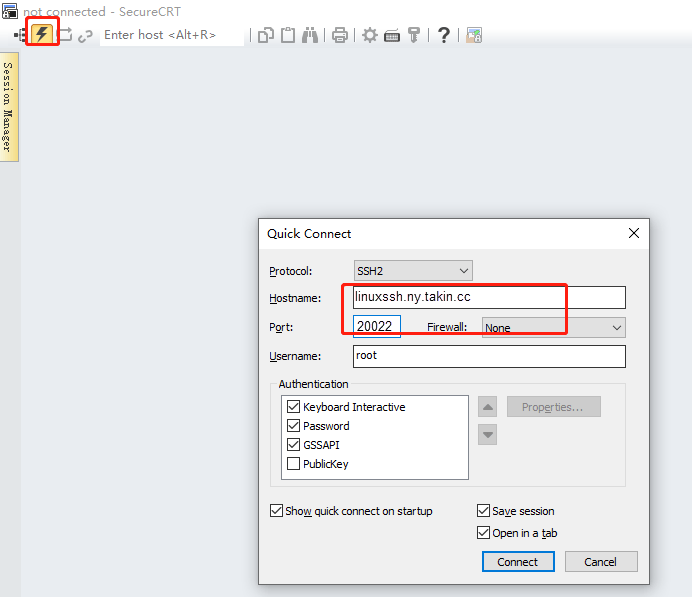Image resolution: width=692 pixels, height=597 pixels.
Task: Toggle Show quick connect on startup
Action: [276, 511]
